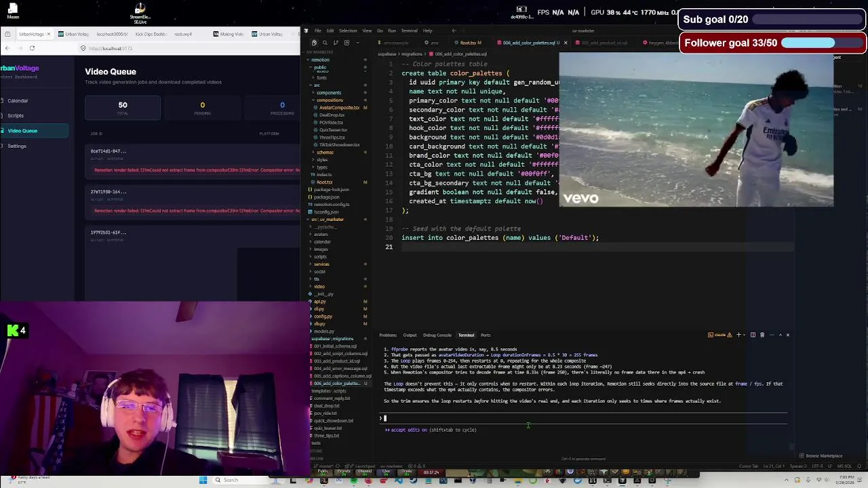Screen dimensions: 868x488
Task: Open api.py in explorer
Action: [319, 302]
